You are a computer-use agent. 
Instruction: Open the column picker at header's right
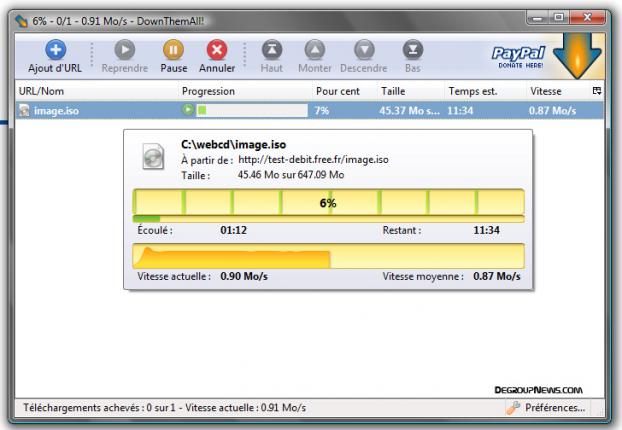click(598, 91)
